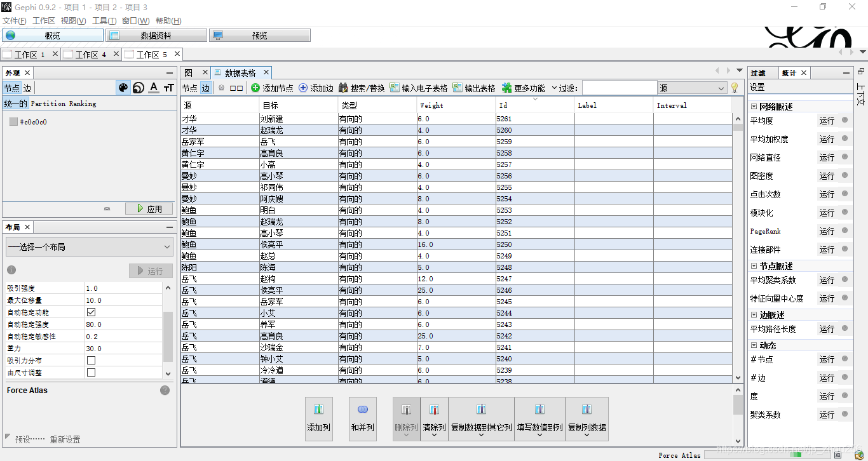The image size is (868, 461).
Task: Click the Duplicate Column icon
Action: pyautogui.click(x=587, y=410)
